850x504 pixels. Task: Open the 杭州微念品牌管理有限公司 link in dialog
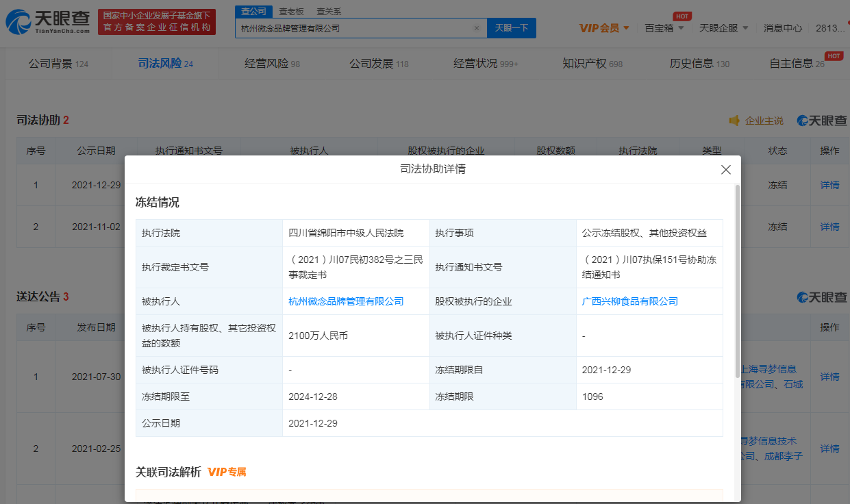point(346,301)
